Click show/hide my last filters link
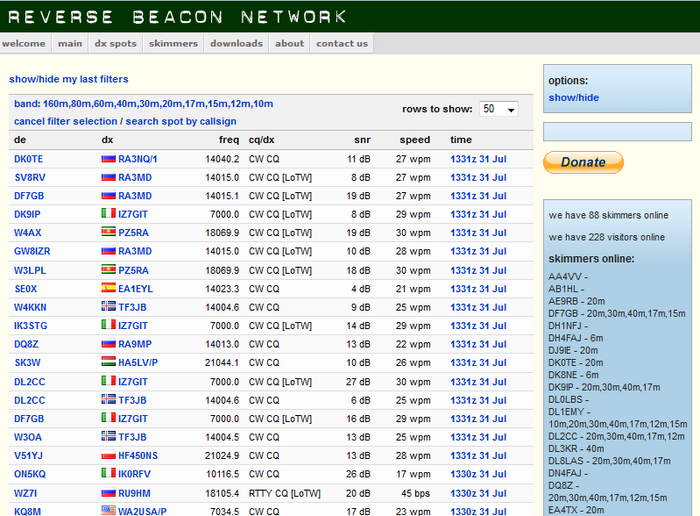The height and width of the screenshot is (516, 700). click(x=69, y=79)
